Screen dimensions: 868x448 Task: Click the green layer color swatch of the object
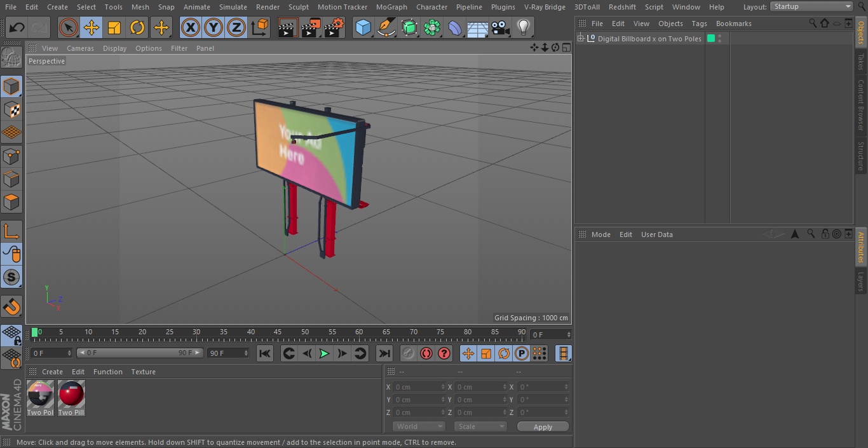point(711,39)
